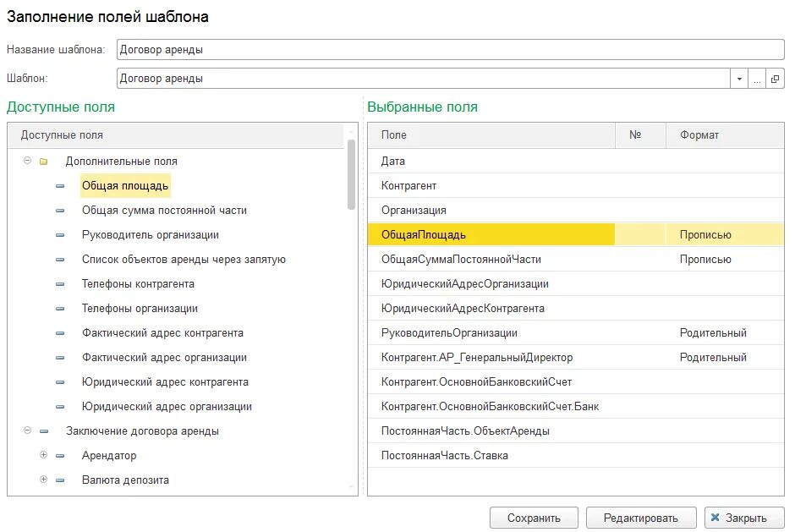
Task: Click the field icon beside Телефоны контрагента
Action: coord(60,284)
